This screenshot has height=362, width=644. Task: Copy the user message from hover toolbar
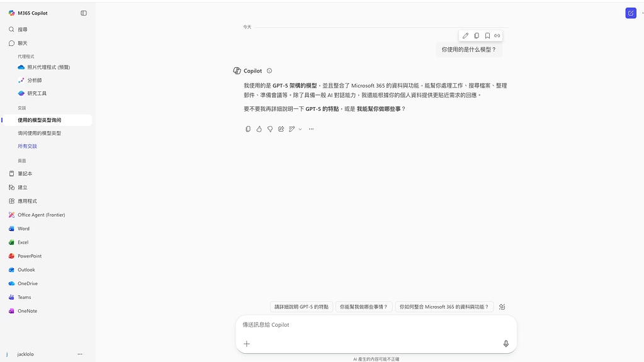tap(477, 36)
